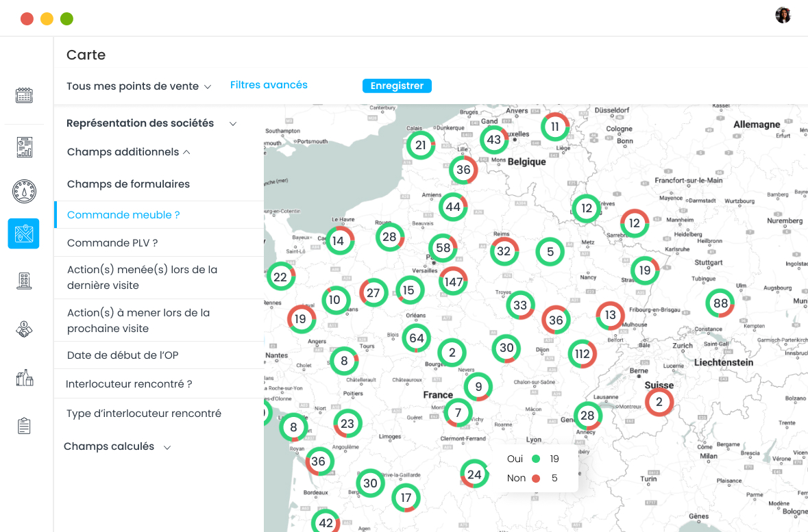Click the green color dot next to Oui
This screenshot has height=532, width=808.
tap(536, 459)
